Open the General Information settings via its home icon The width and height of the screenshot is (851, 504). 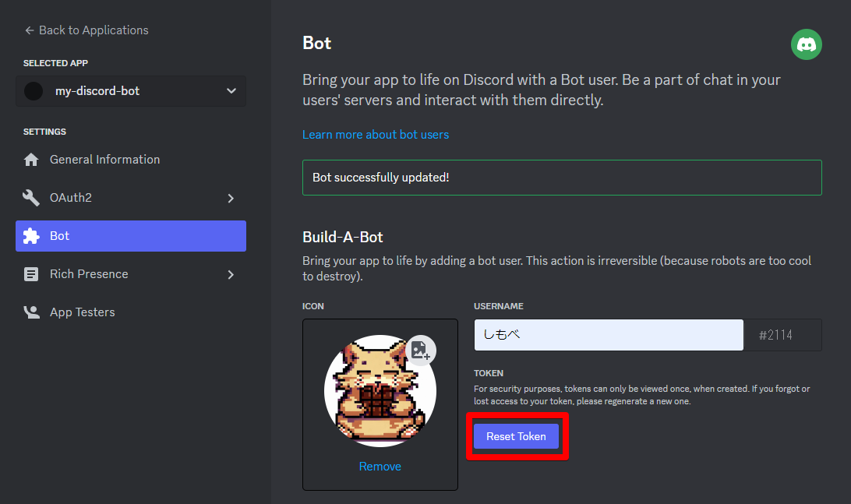pos(31,159)
